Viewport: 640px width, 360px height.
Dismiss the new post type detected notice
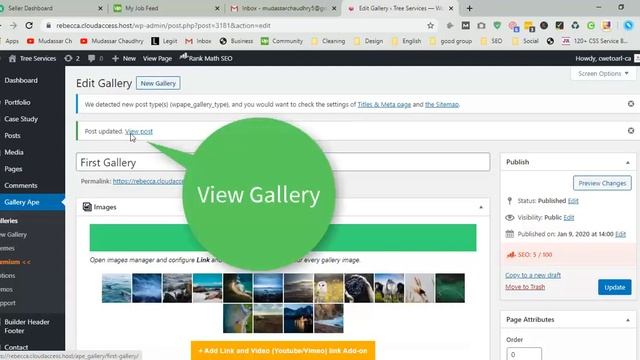point(631,104)
